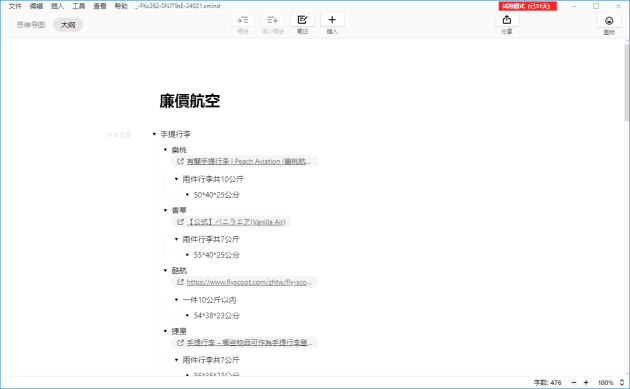Zoom out with the minus icon

pyautogui.click(x=574, y=383)
